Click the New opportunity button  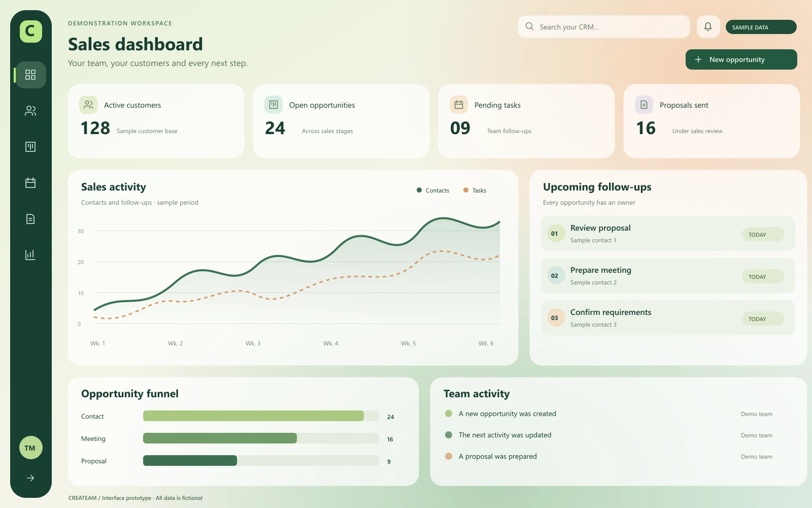(x=741, y=59)
